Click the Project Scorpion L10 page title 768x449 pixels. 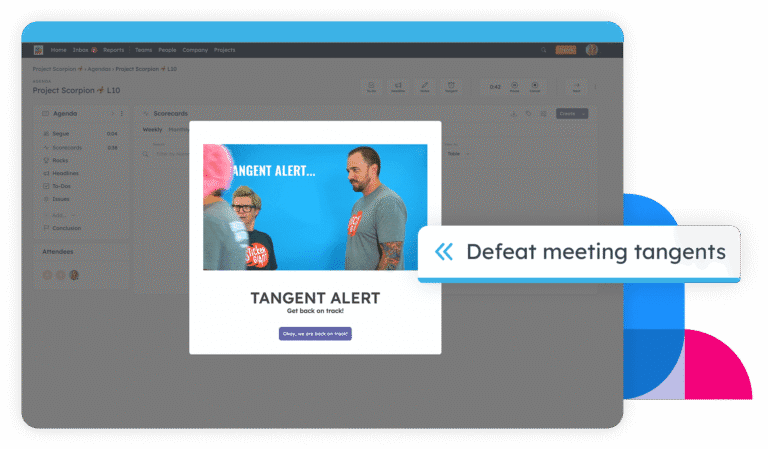point(76,90)
